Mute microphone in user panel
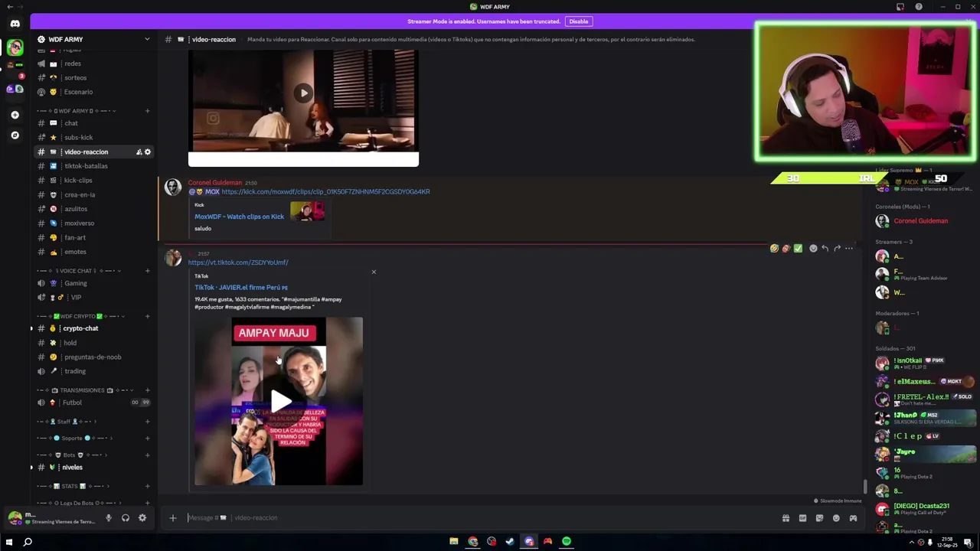This screenshot has height=551, width=980. (108, 518)
